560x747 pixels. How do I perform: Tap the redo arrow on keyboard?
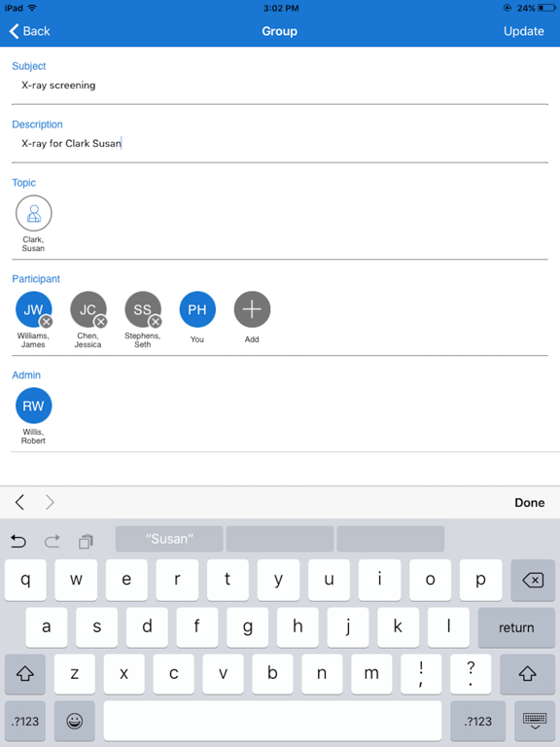tap(52, 541)
